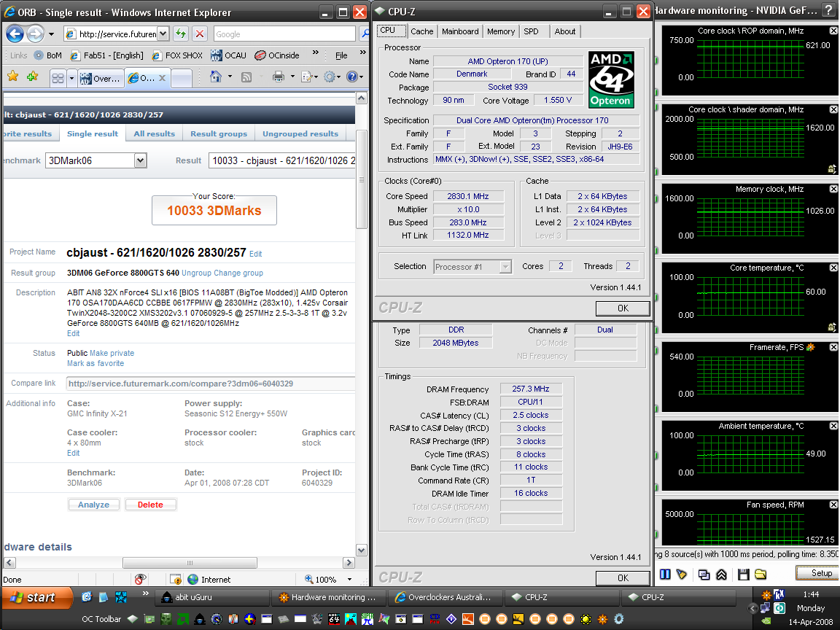Open the recent pages dropdown next to the forward arrow
This screenshot has width=840, height=630.
[x=52, y=34]
